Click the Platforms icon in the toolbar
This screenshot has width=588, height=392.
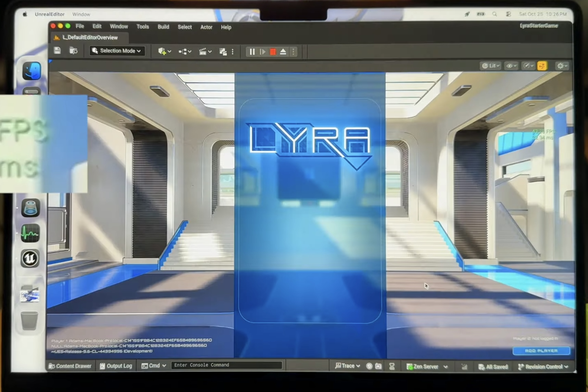click(x=223, y=52)
